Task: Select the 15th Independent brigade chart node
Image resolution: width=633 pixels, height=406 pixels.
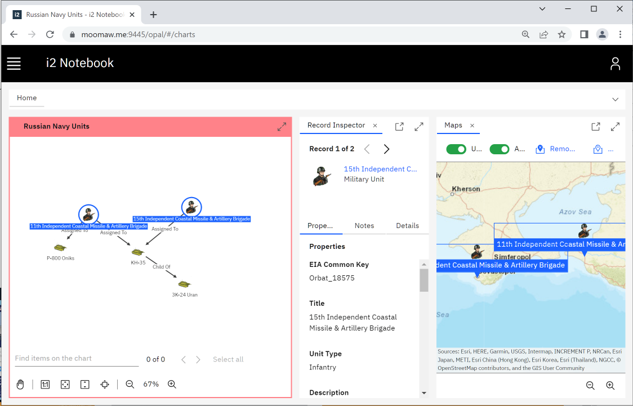Action: click(191, 207)
